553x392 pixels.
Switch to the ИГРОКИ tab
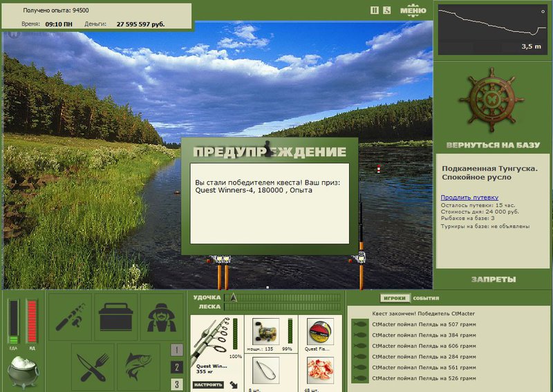tap(395, 298)
